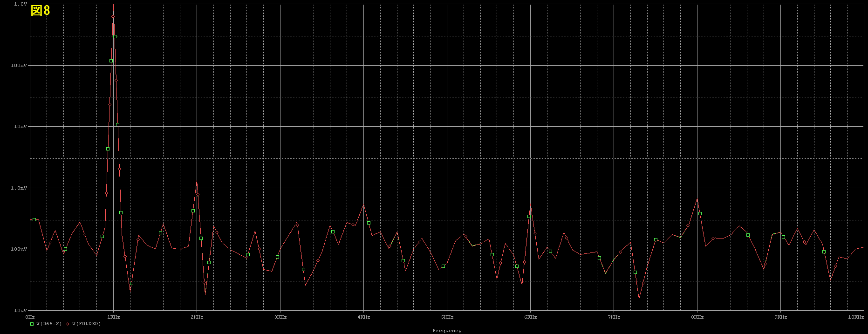
Task: Click the 0Hz label on the X axis
Action: tap(30, 317)
